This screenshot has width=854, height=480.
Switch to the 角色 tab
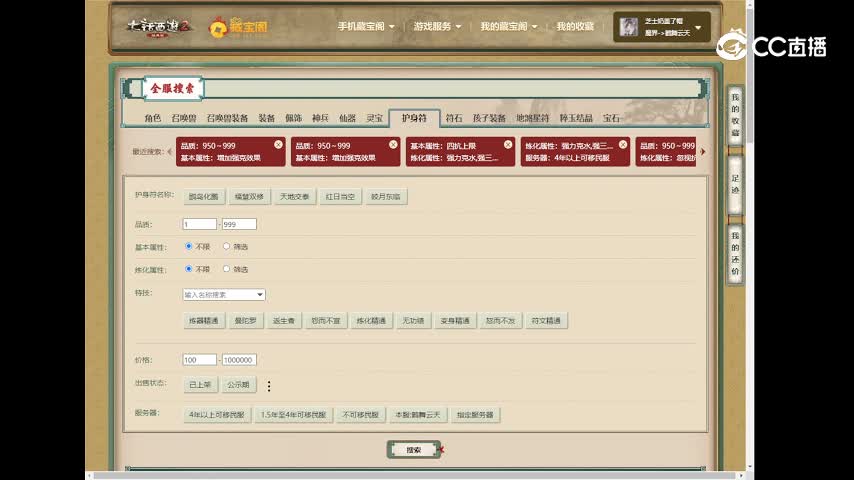[152, 118]
